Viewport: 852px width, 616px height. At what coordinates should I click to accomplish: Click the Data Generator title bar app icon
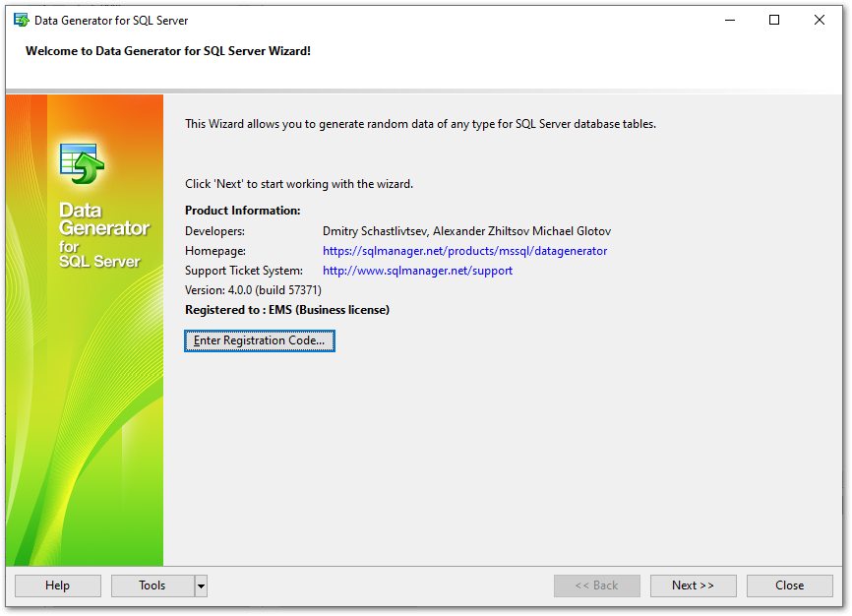(22, 21)
